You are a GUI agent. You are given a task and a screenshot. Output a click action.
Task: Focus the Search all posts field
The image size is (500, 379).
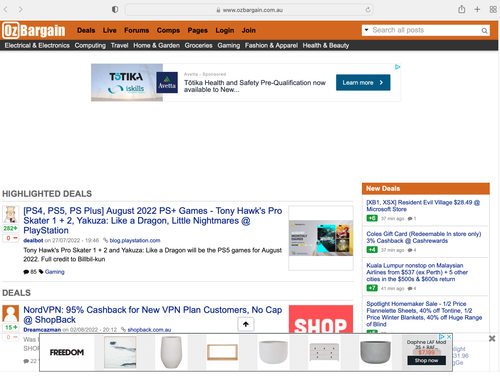coord(425,30)
